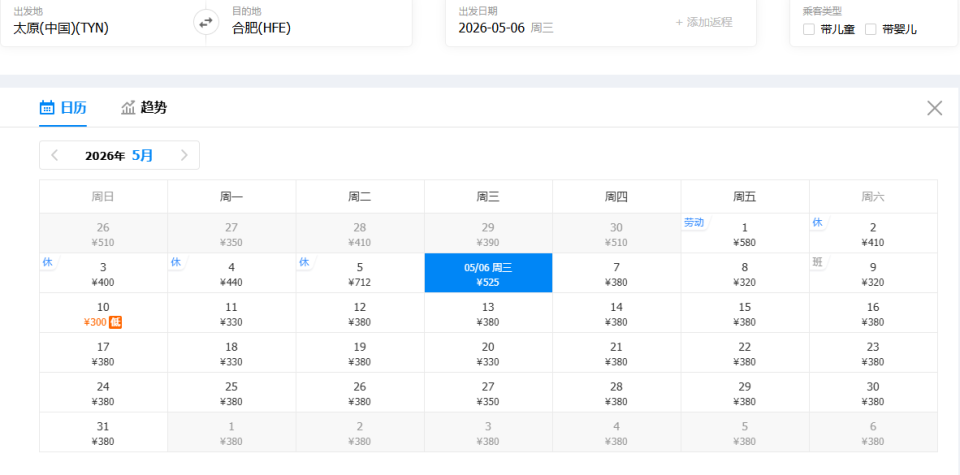
Task: Select May 19 priced ¥380
Action: click(x=360, y=353)
